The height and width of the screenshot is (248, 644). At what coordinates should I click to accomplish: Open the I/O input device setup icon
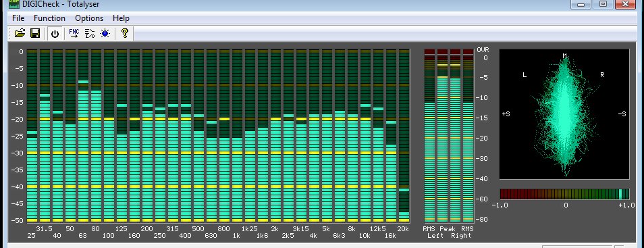(90, 34)
